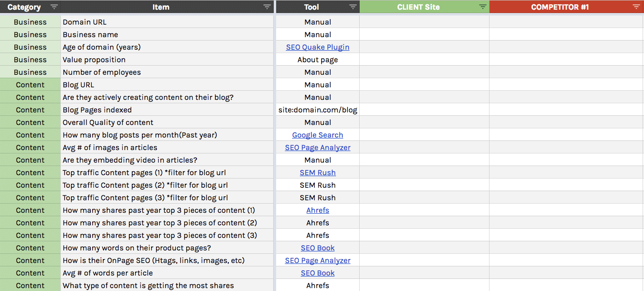This screenshot has width=644, height=291.
Task: Select the Category column header label
Action: pos(24,7)
